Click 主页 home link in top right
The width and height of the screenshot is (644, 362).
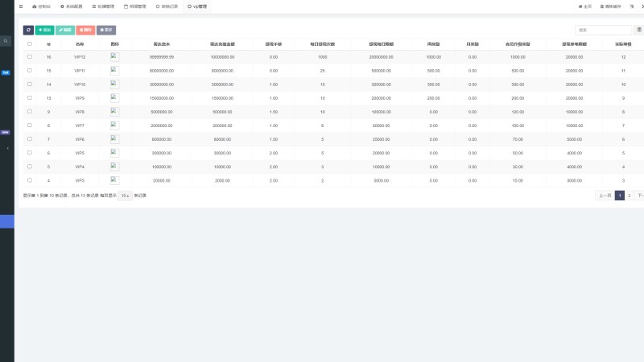pos(585,6)
